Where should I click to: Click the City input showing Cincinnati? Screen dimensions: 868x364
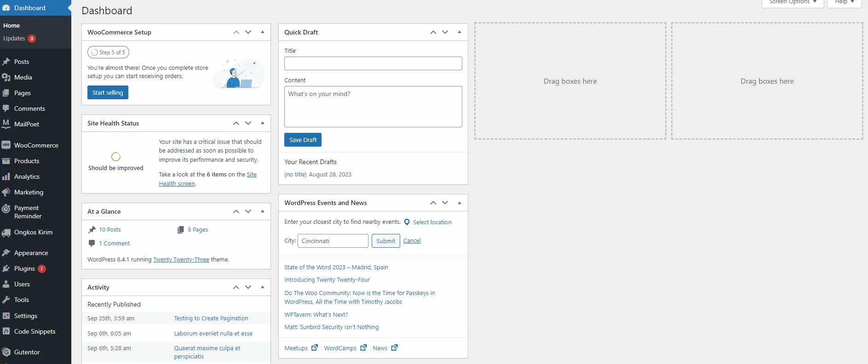333,241
